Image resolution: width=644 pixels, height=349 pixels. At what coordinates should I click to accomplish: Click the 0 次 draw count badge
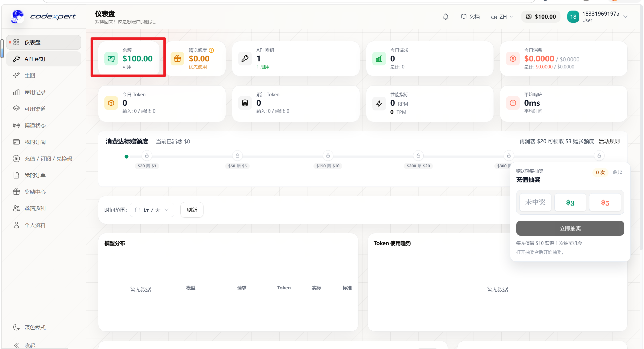[600, 172]
